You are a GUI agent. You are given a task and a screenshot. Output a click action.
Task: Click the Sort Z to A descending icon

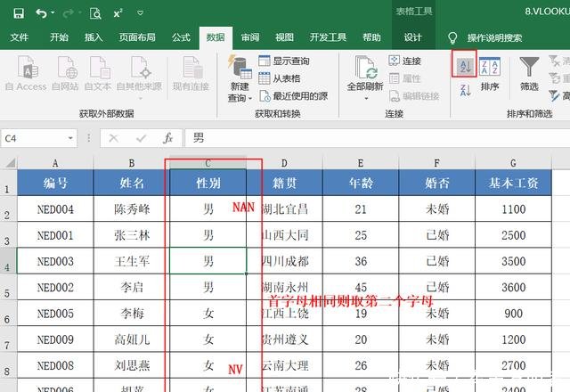point(465,90)
